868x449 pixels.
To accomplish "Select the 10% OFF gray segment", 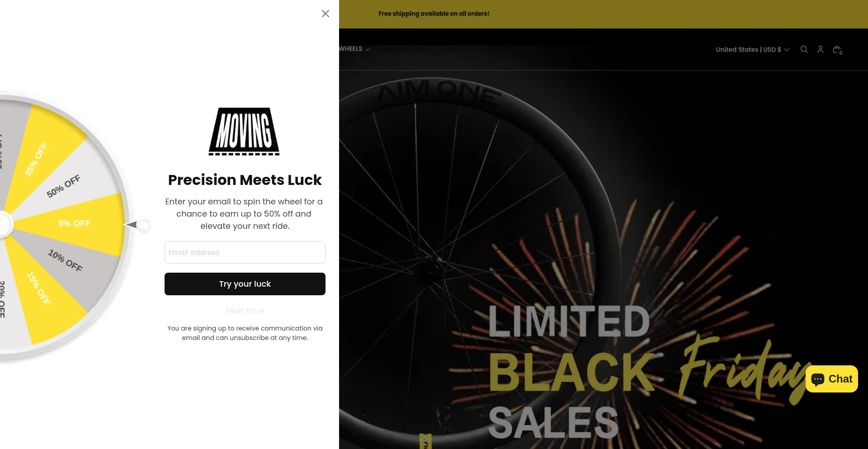I will 66,260.
